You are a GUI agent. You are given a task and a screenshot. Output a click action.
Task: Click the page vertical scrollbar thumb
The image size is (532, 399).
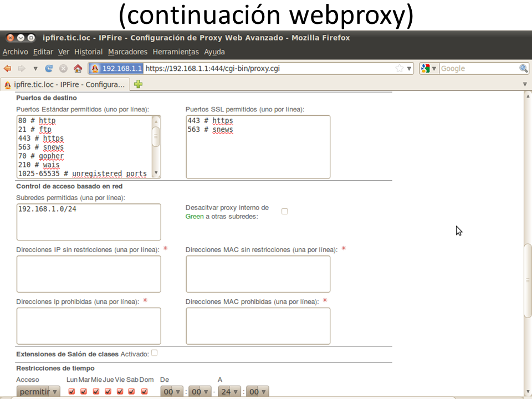528,280
